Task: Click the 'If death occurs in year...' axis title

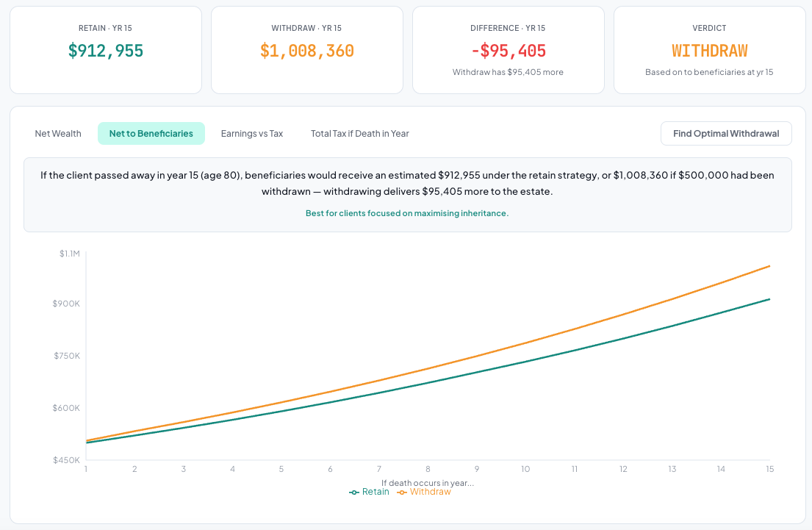Action: [428, 483]
